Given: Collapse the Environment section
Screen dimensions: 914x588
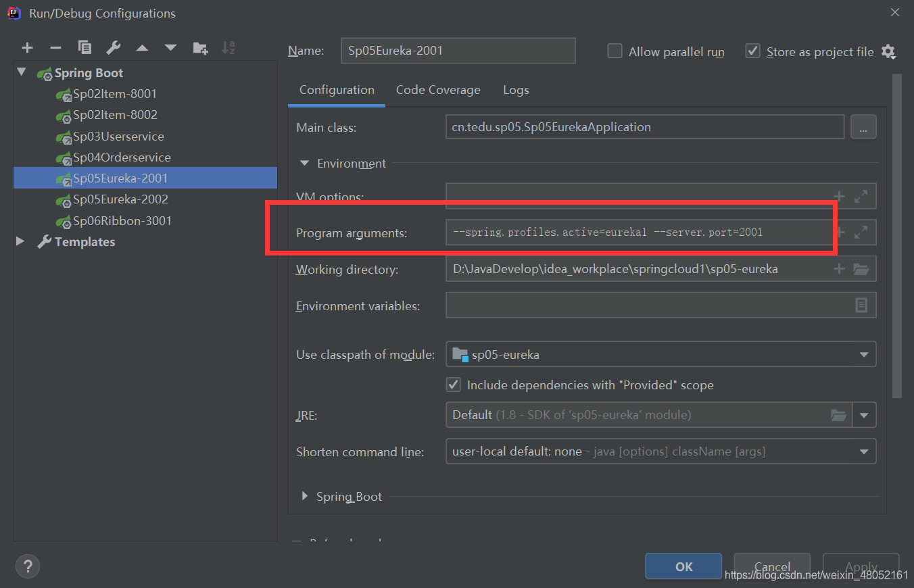Looking at the screenshot, I should 304,164.
